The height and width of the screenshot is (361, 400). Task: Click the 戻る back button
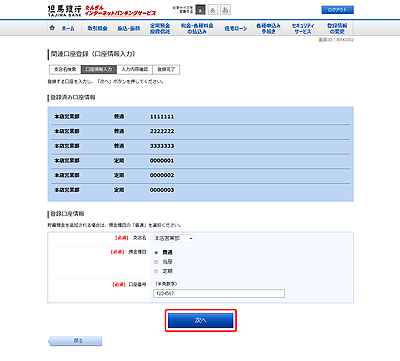coord(75,341)
